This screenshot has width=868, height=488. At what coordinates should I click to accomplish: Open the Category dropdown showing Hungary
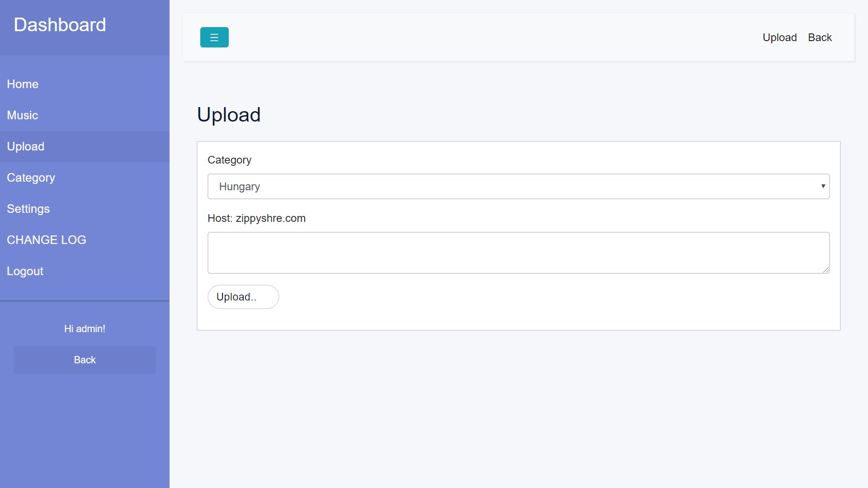pyautogui.click(x=518, y=187)
